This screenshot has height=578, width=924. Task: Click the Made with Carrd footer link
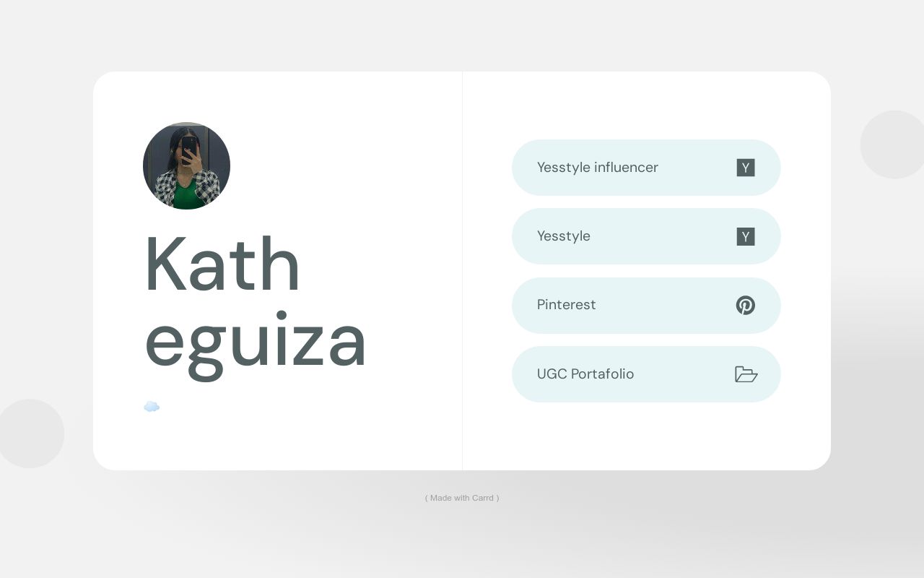(x=462, y=498)
